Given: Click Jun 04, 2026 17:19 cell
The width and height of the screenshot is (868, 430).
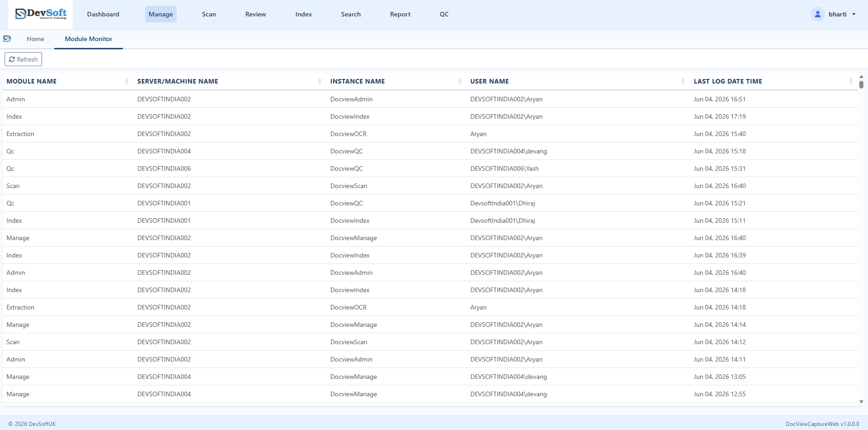Looking at the screenshot, I should 720,116.
